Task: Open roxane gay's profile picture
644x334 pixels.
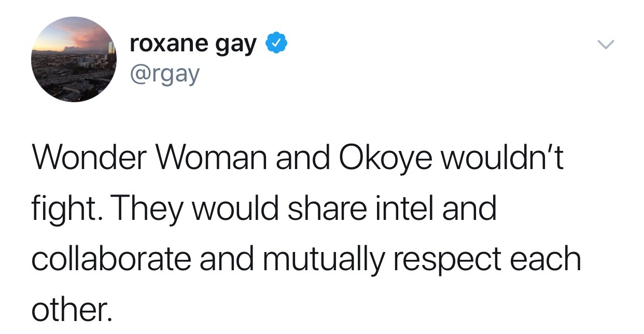Action: 75,59
